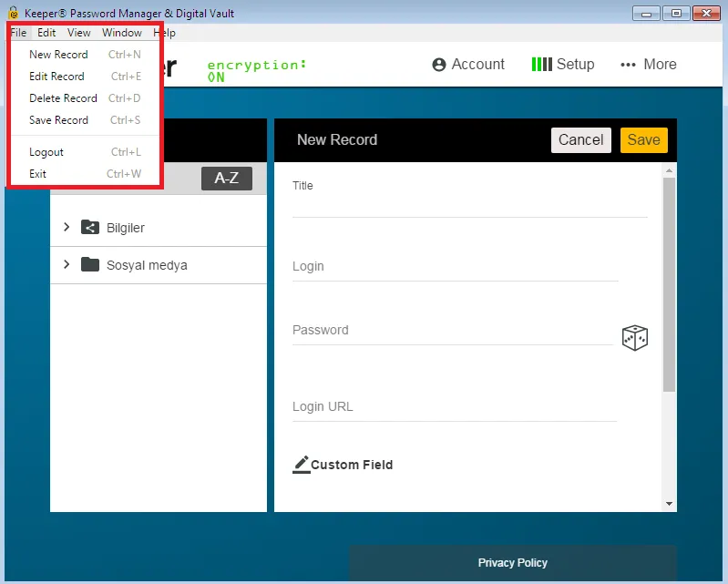Image resolution: width=728 pixels, height=584 pixels.
Task: Click the encryption: ON status text
Action: point(256,70)
